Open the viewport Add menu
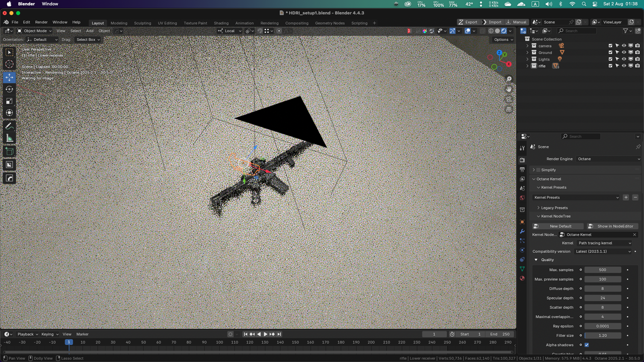644x362 pixels. tap(90, 31)
